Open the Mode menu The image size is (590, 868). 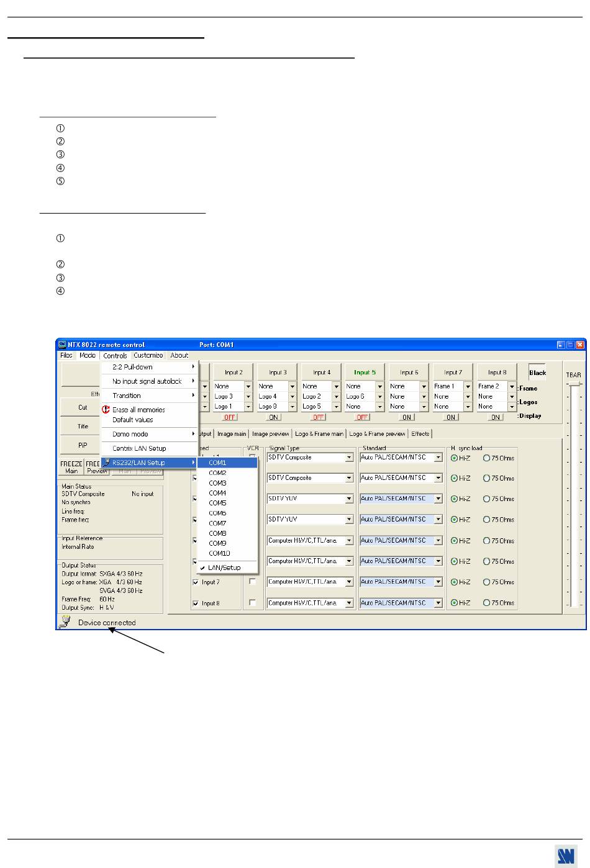[88, 355]
